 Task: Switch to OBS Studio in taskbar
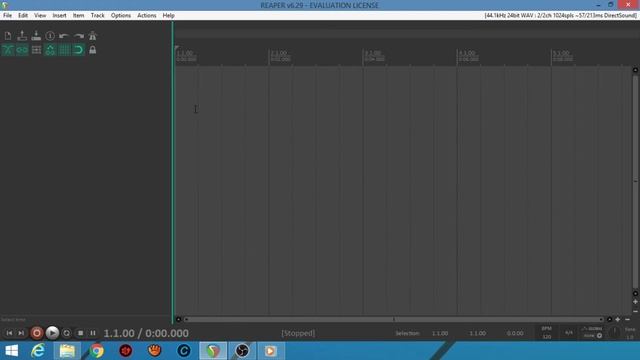(242, 351)
